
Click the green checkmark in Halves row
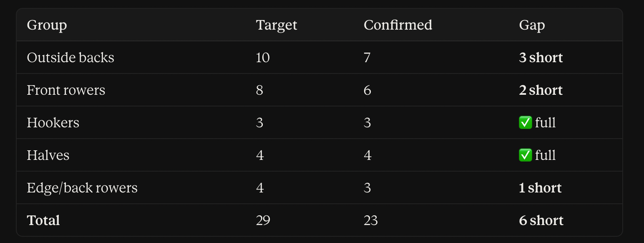(526, 155)
